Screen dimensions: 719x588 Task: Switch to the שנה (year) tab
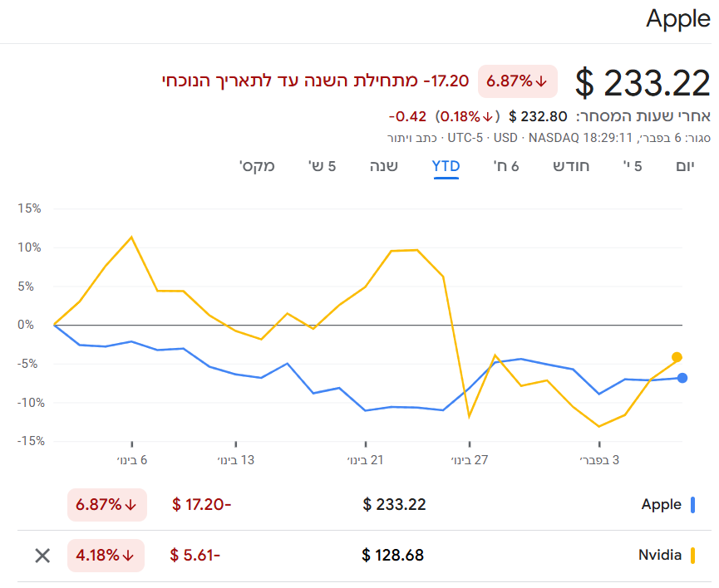384,166
